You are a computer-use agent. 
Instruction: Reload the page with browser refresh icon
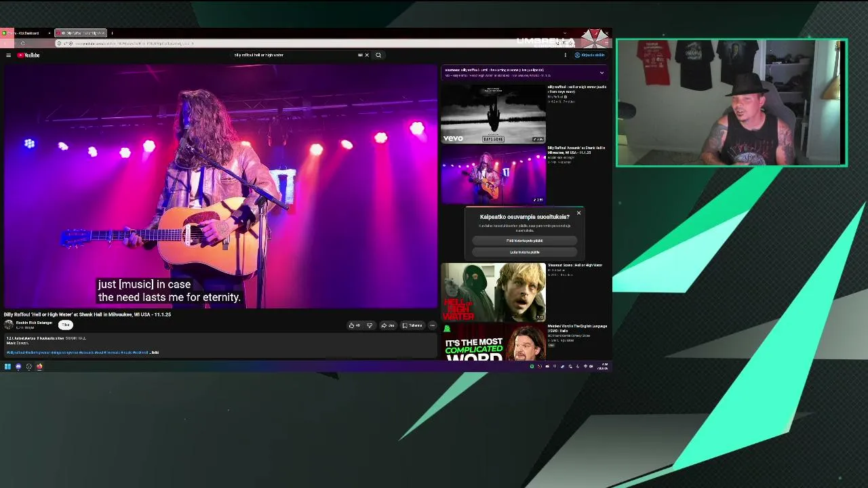pyautogui.click(x=22, y=43)
